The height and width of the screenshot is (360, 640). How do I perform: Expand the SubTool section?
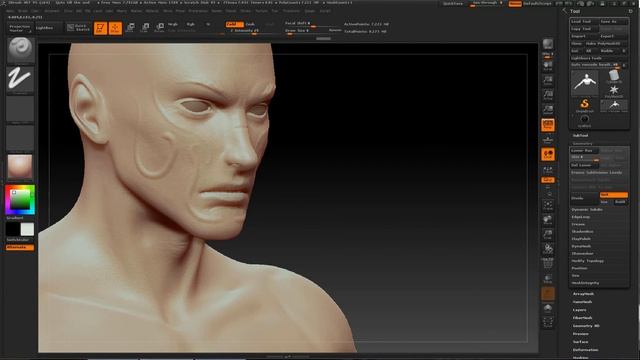click(580, 136)
